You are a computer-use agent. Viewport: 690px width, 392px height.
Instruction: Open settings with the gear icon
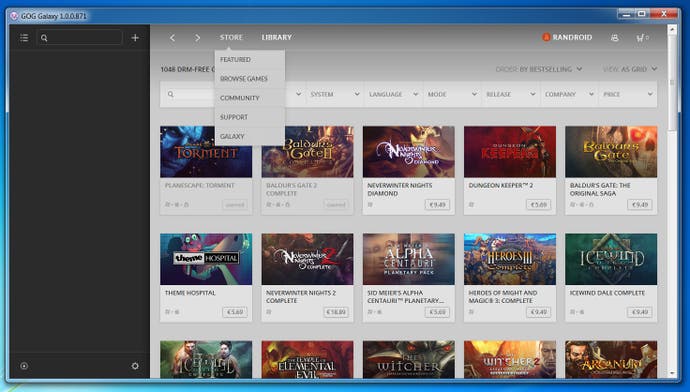pyautogui.click(x=135, y=366)
